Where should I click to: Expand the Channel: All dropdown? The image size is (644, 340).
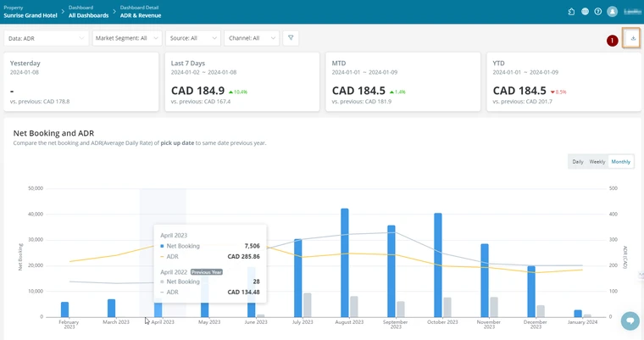(252, 38)
